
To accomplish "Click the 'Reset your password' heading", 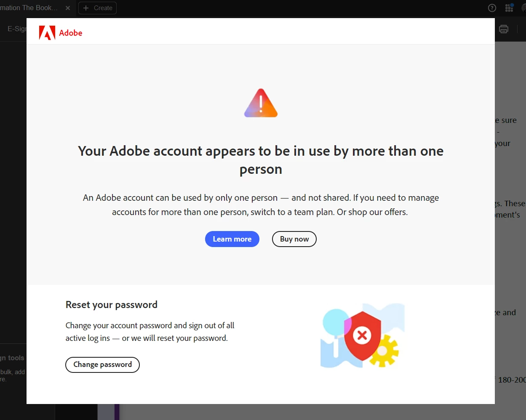I will pyautogui.click(x=112, y=305).
